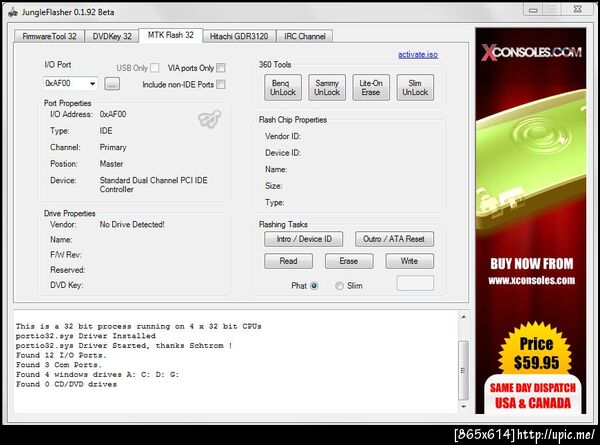The width and height of the screenshot is (600, 445).
Task: Click the empty field beside Slim option
Action: click(x=415, y=284)
